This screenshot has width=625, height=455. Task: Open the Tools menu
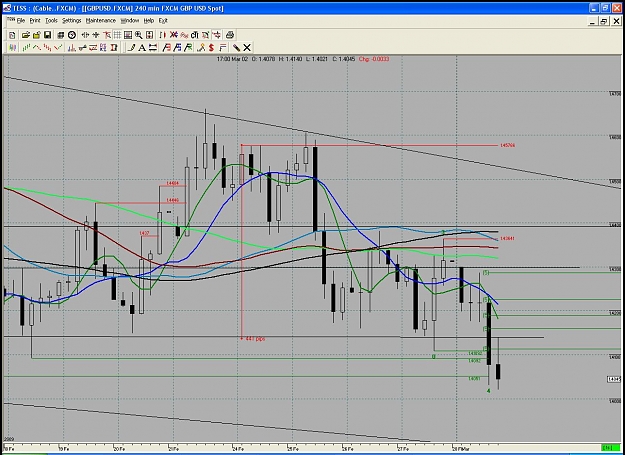51,21
